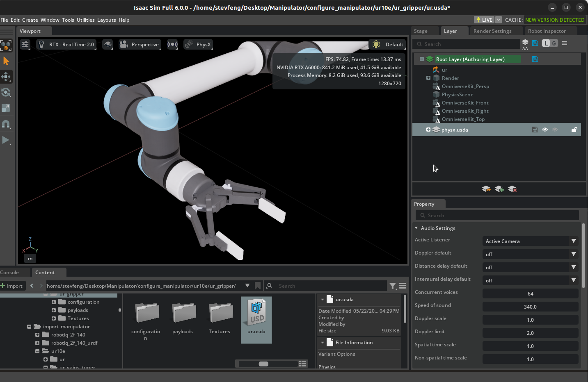The width and height of the screenshot is (588, 382).
Task: Click the insert sublayer icon
Action: point(486,189)
